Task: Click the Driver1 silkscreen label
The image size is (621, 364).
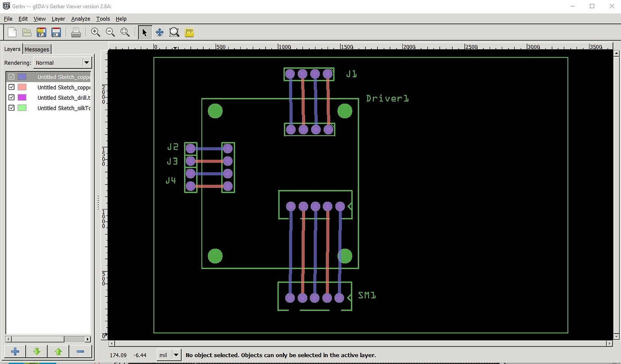Action: [387, 98]
